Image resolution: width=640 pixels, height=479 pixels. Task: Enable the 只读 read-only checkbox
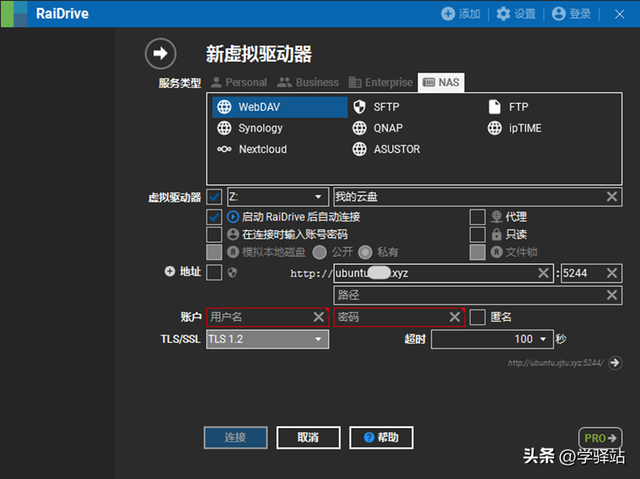point(477,235)
